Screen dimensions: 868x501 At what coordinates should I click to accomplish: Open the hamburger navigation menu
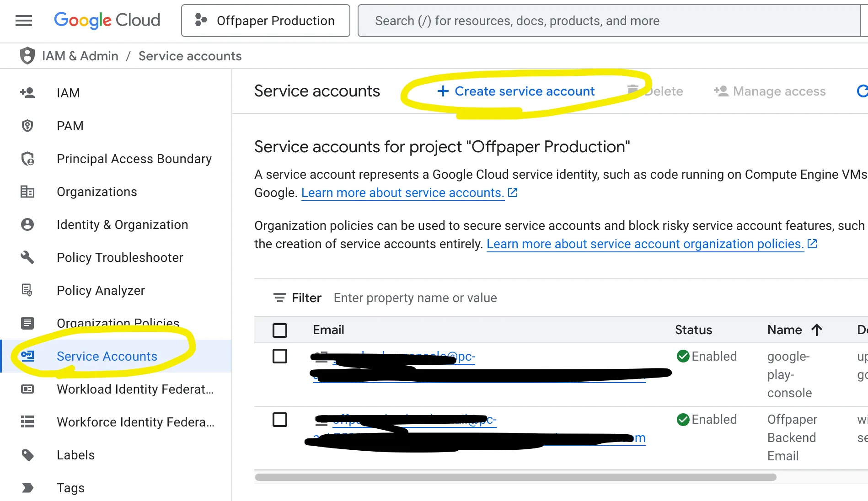24,21
